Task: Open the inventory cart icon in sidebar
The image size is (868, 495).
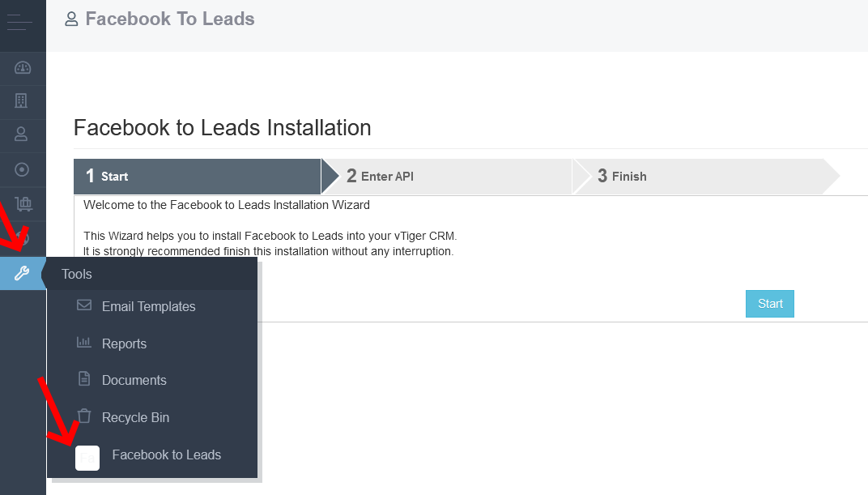Action: (x=23, y=204)
